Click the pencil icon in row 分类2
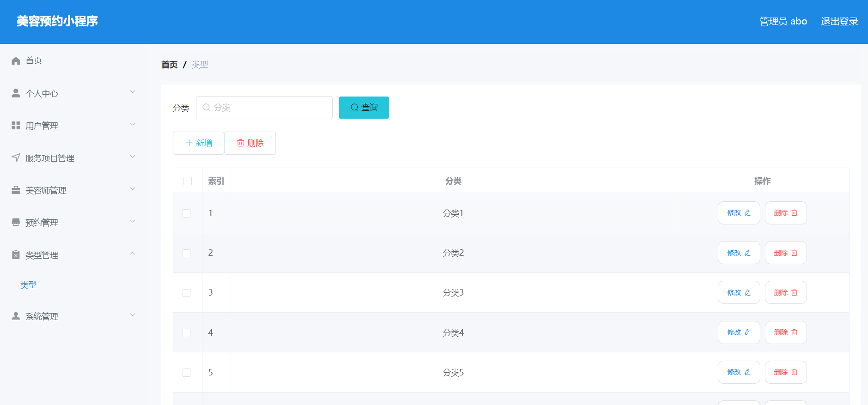The height and width of the screenshot is (405, 868). pyautogui.click(x=747, y=253)
